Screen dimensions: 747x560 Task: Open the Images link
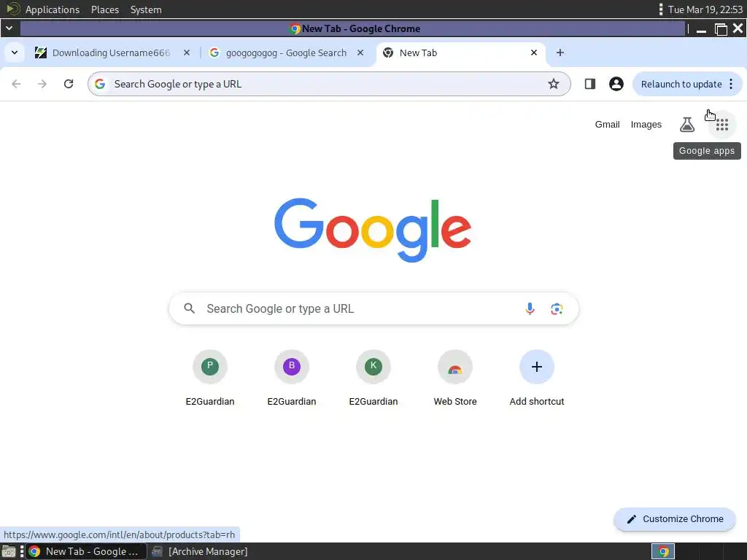[646, 124]
